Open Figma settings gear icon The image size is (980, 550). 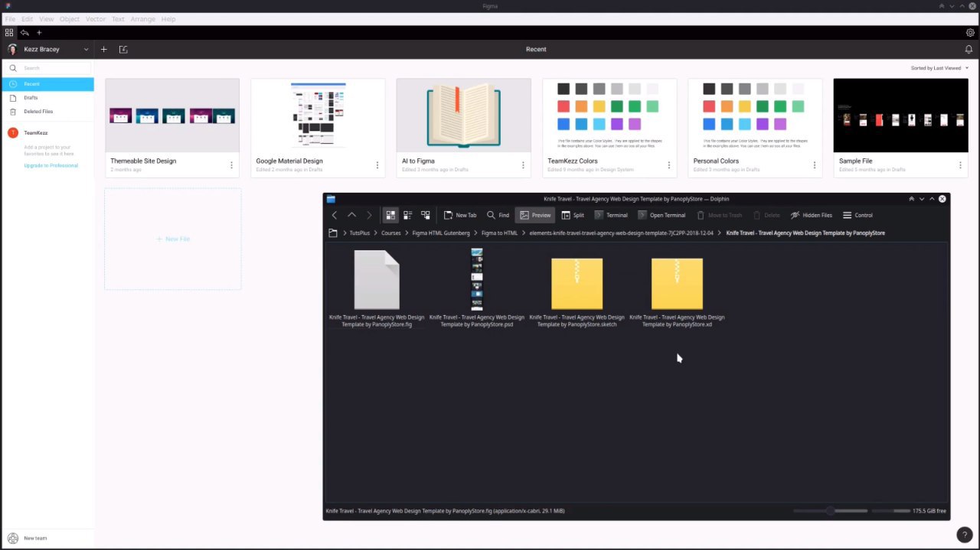970,33
